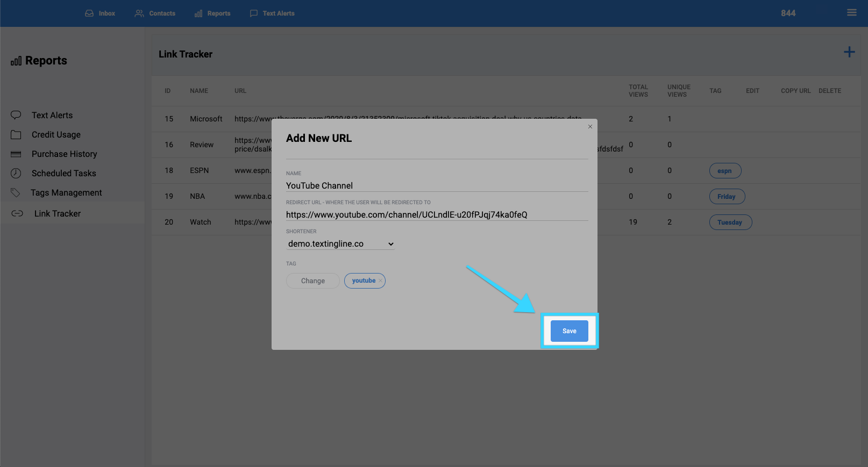
Task: Click the Review row name
Action: (x=202, y=145)
